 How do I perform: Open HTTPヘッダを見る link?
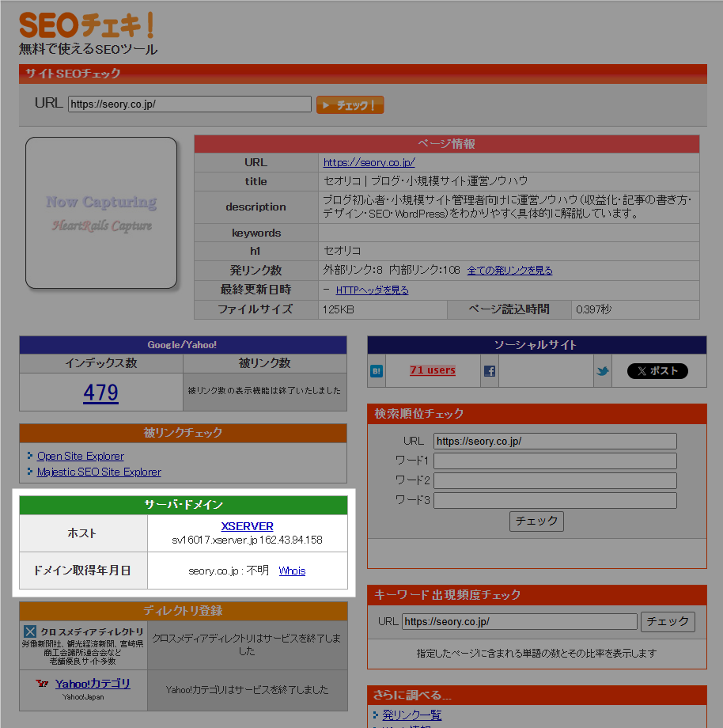[372, 290]
